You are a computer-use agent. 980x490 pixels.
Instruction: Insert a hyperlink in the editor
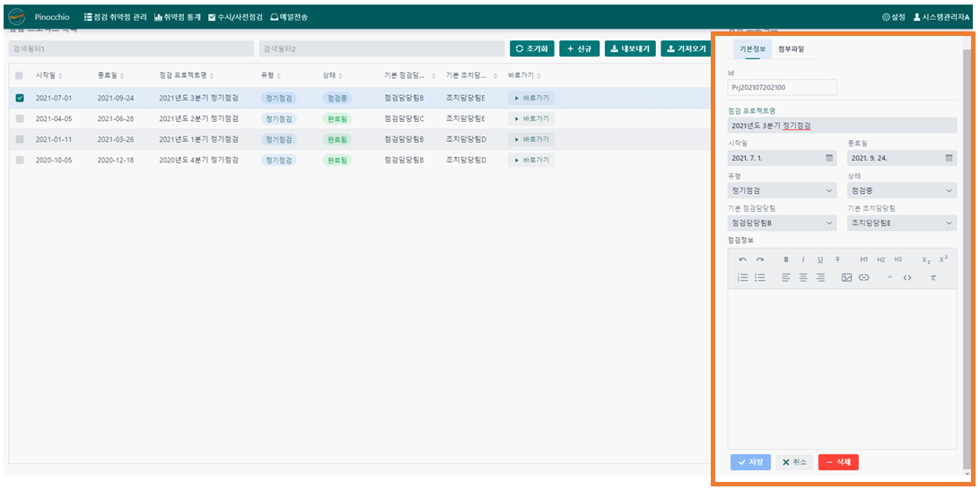pos(863,277)
